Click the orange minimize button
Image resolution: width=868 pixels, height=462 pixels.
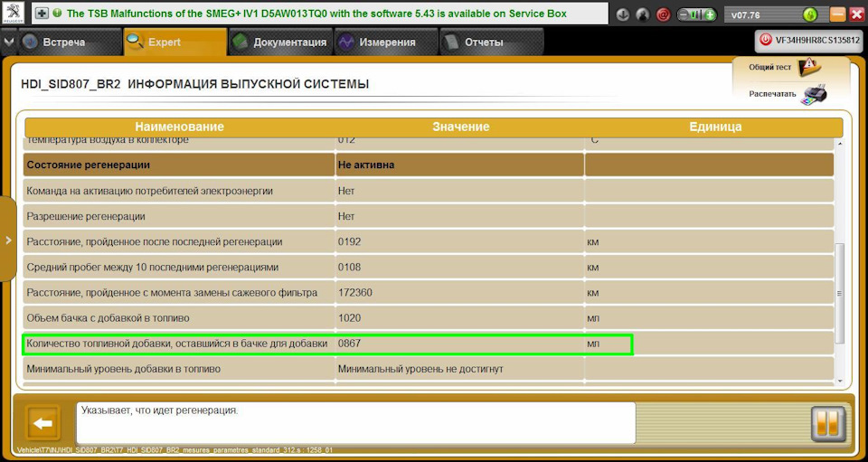(x=837, y=14)
